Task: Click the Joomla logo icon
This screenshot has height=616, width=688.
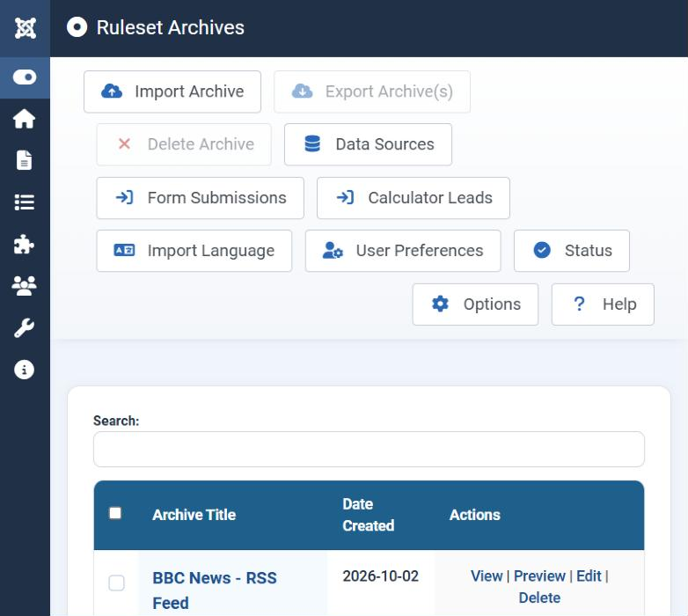Action: (x=25, y=28)
